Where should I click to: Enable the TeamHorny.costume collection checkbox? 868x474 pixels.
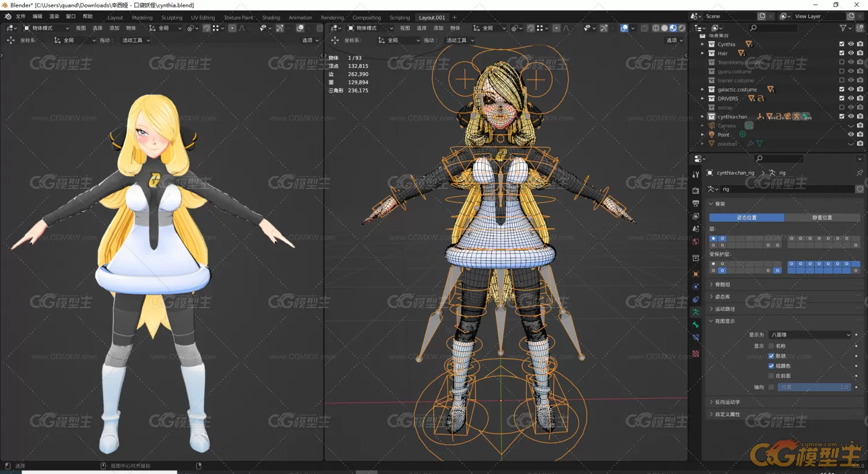[x=842, y=62]
